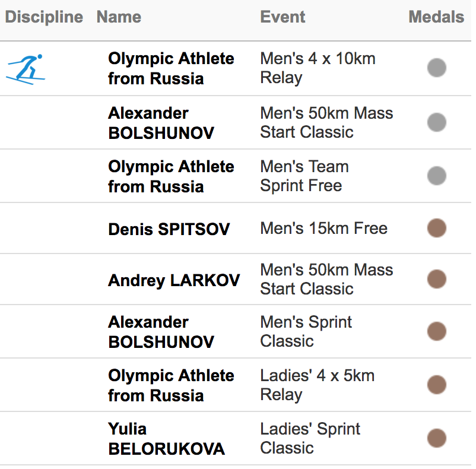Click the Medals column header
The image size is (476, 469).
(436, 17)
